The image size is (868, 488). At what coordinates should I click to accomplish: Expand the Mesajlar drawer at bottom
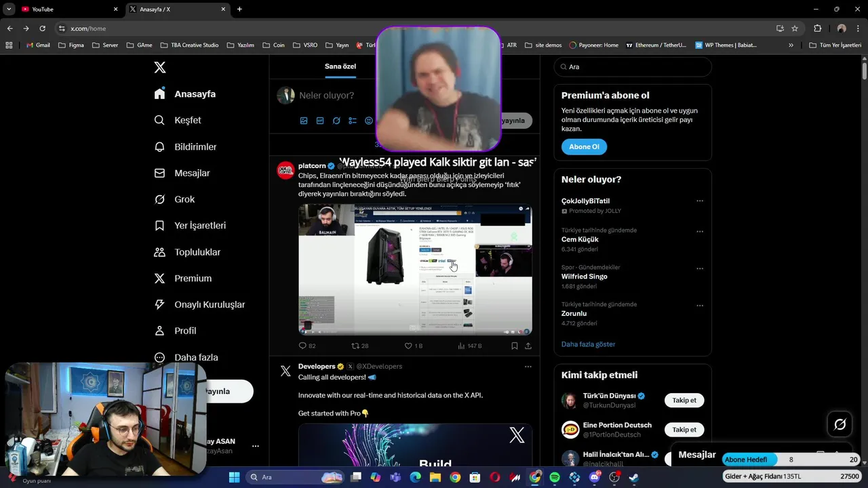tap(697, 454)
